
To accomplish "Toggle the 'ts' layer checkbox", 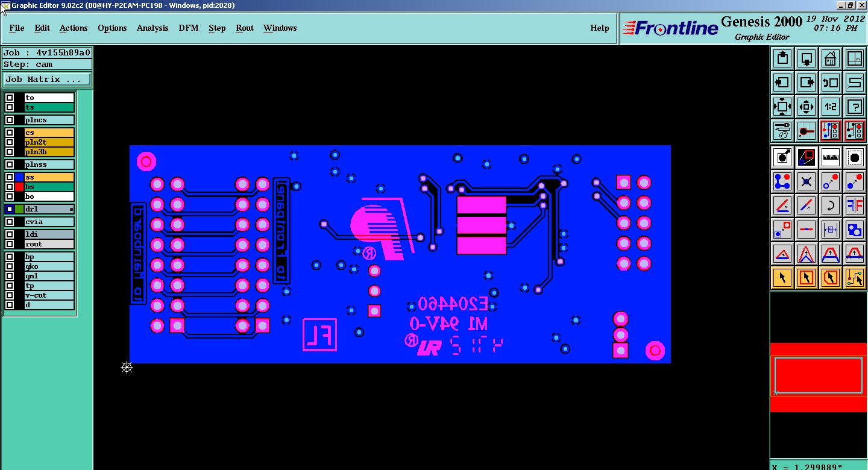I will pyautogui.click(x=10, y=107).
